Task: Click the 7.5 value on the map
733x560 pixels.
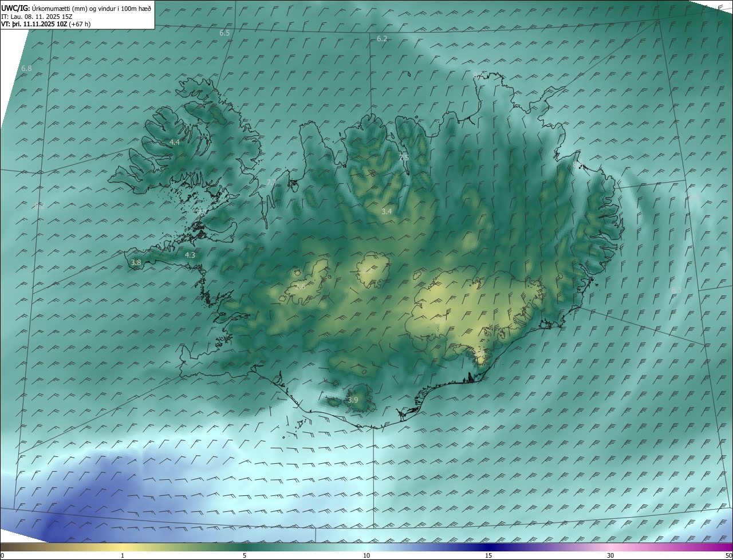Action: pyautogui.click(x=404, y=157)
